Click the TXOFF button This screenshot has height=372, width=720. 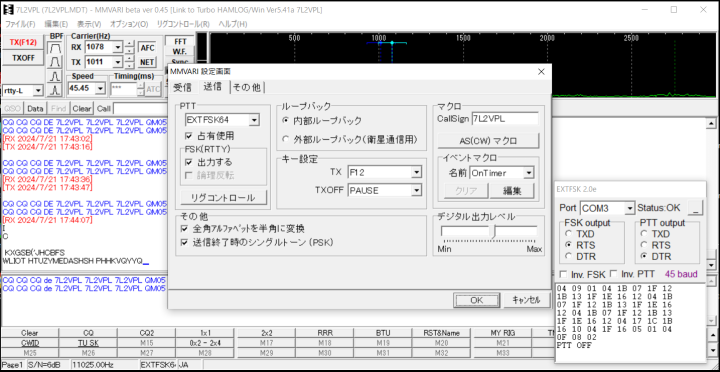pos(23,58)
